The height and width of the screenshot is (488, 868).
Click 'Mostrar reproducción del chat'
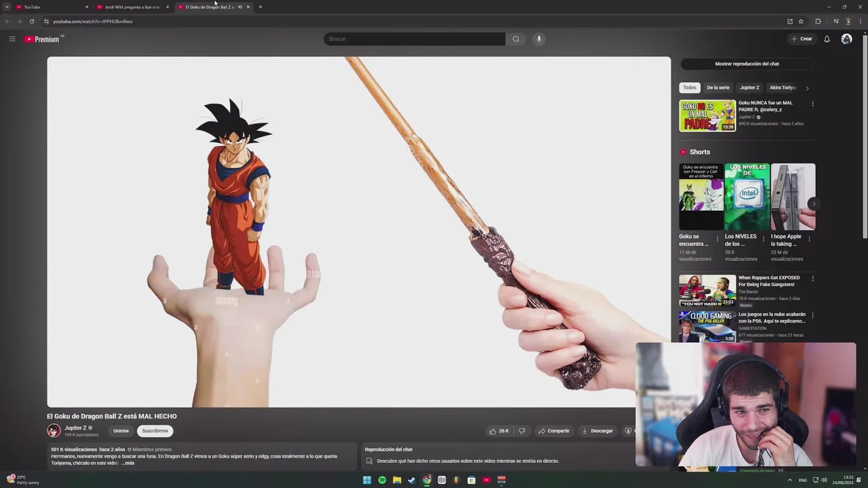pyautogui.click(x=747, y=64)
